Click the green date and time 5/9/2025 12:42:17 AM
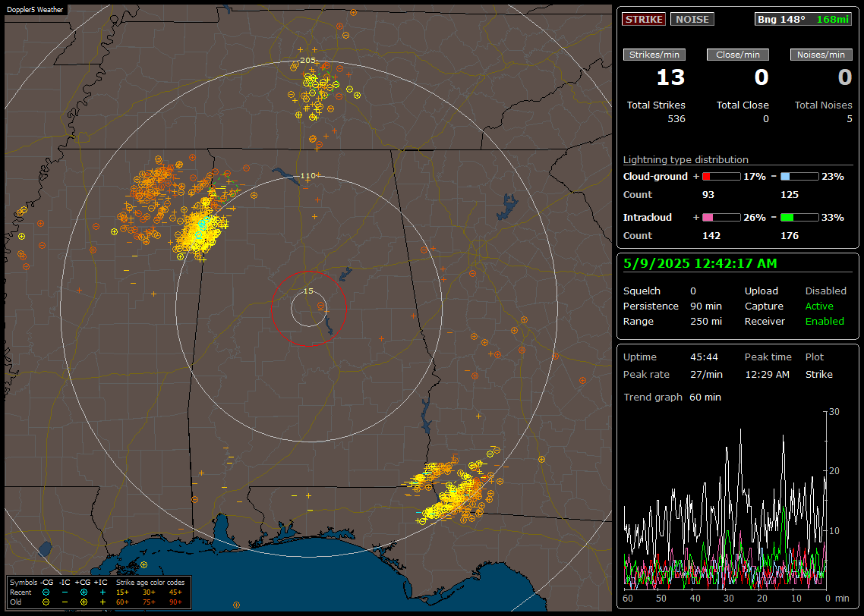Screen dimensions: 864x616 pos(700,264)
